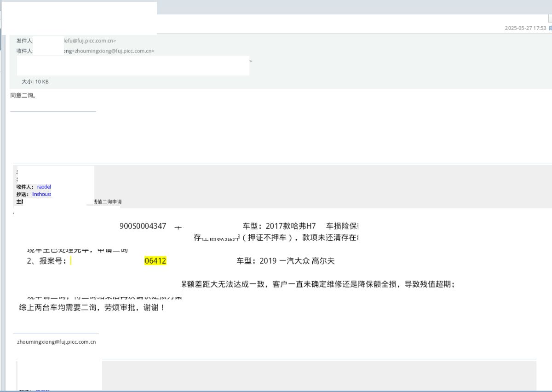This screenshot has width=552, height=392.
Task: Click the yellow highlighted 06412 number
Action: coord(155,261)
